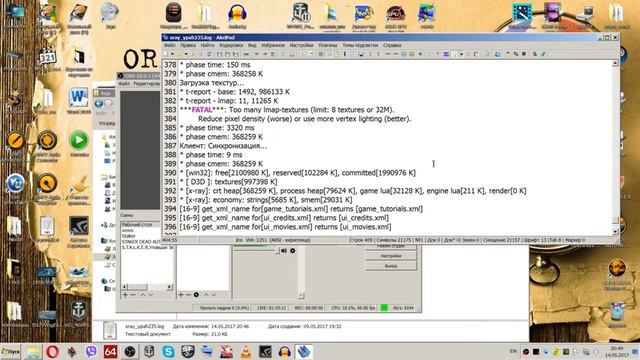This screenshot has width=640, height=360.
Task: Add a scene with the OBS scenes plus
Action: [125, 295]
